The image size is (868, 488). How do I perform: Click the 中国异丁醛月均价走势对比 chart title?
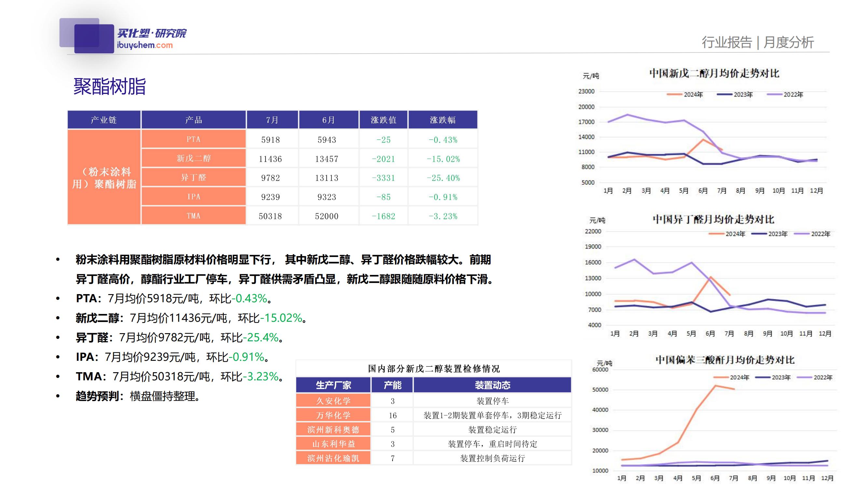(713, 219)
